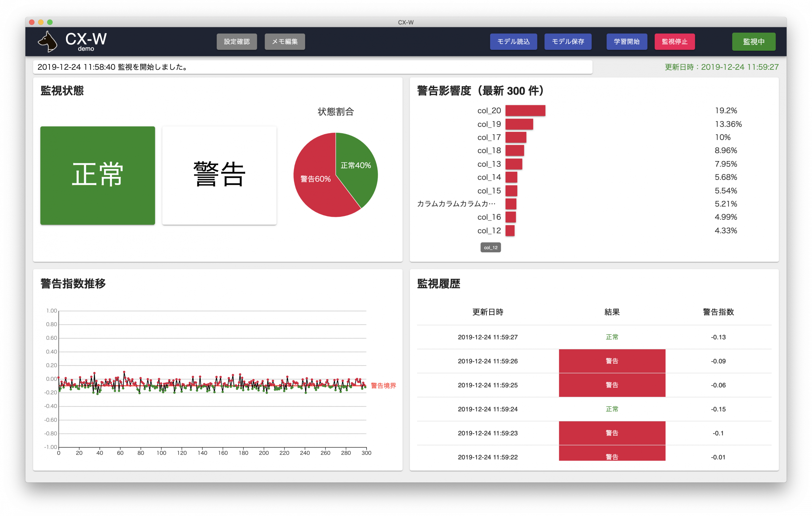Start training with 学習開始 button
Image resolution: width=812 pixels, height=516 pixels.
626,42
